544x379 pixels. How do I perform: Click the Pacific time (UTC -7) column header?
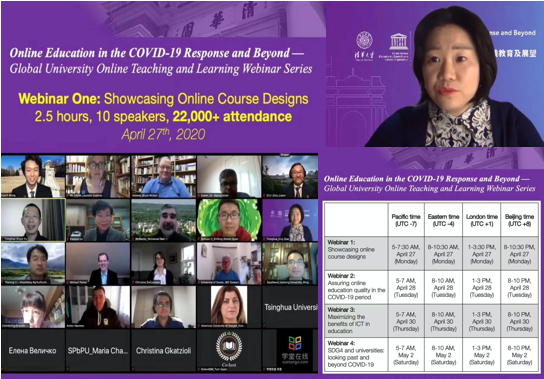(406, 220)
